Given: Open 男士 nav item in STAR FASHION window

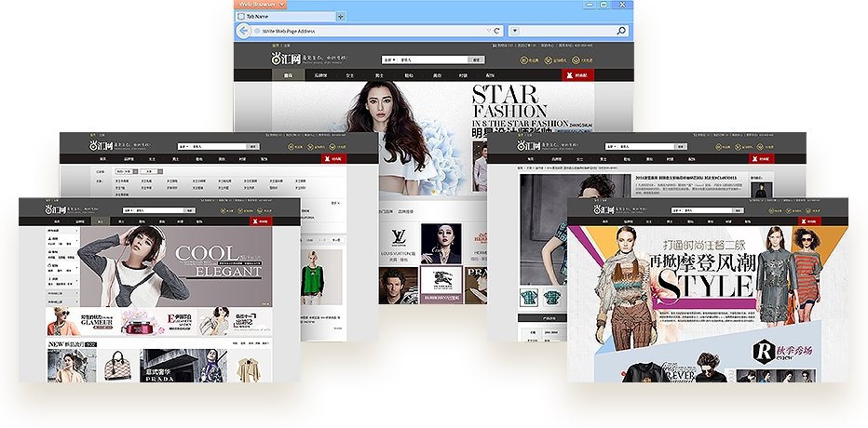Looking at the screenshot, I should (379, 75).
